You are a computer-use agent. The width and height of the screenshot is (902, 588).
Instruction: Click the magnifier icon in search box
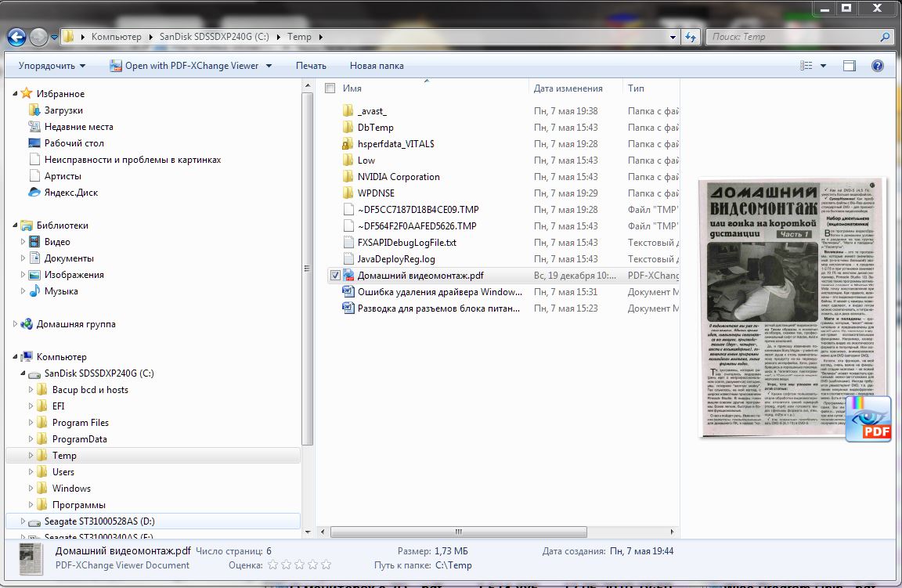click(885, 37)
